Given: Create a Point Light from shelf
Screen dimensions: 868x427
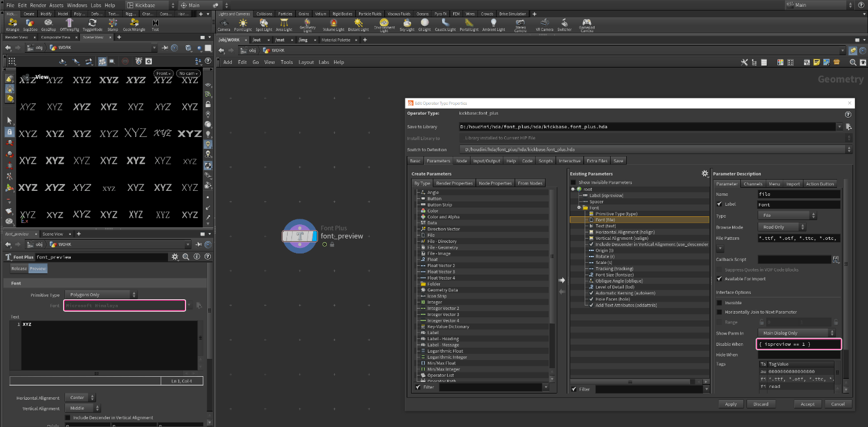Looking at the screenshot, I should pyautogui.click(x=242, y=25).
